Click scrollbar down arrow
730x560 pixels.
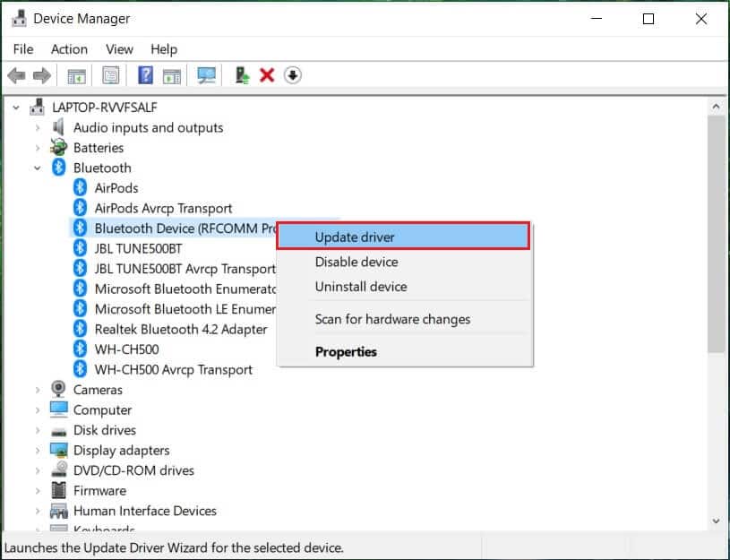716,521
